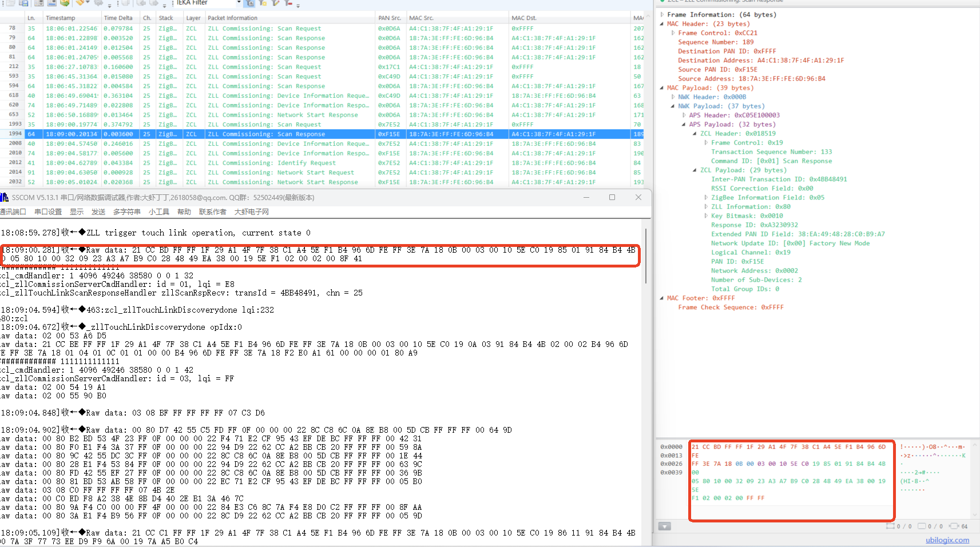This screenshot has width=980, height=547.
Task: Click the SSCOM log vertical scrollbar
Action: tap(646, 256)
